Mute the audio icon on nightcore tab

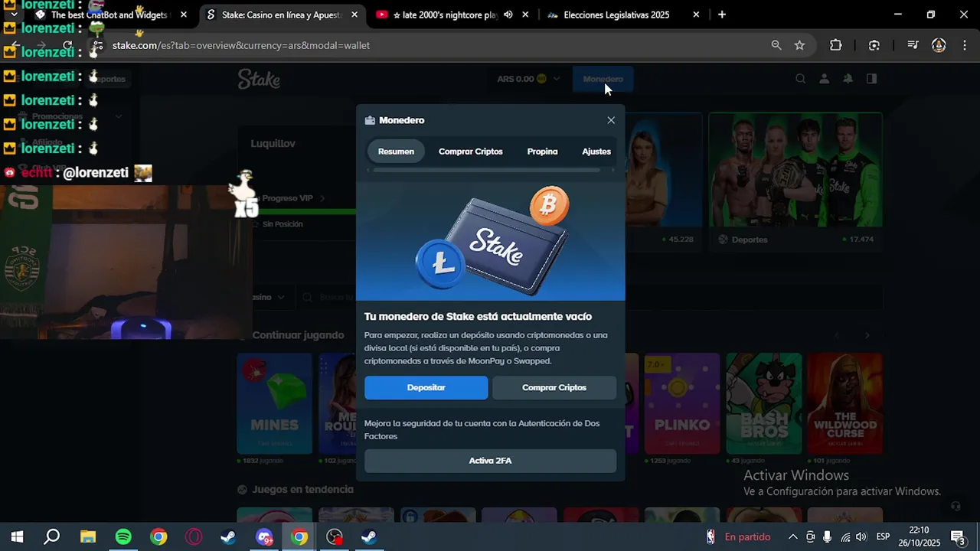tap(508, 15)
